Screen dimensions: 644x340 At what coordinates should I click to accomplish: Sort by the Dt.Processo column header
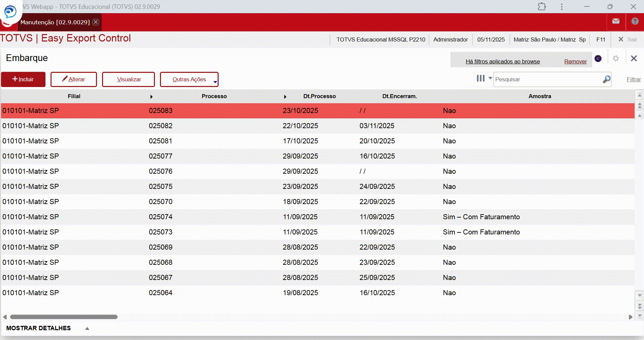coord(319,96)
